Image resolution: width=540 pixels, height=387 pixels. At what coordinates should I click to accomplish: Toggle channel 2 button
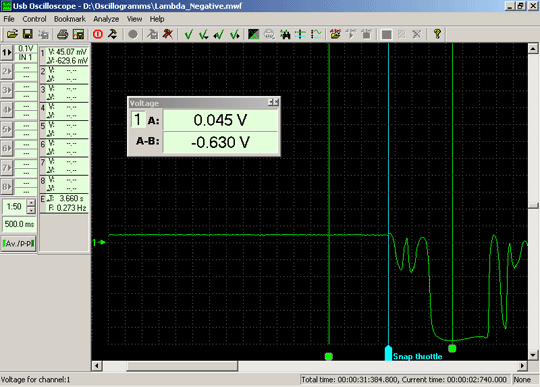[x=7, y=72]
